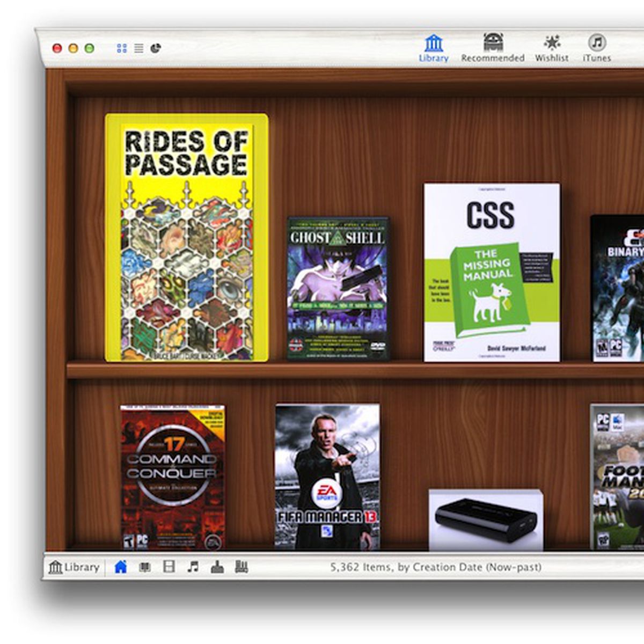644x644 pixels.
Task: Open the Library tab in toolbar
Action: tap(434, 48)
